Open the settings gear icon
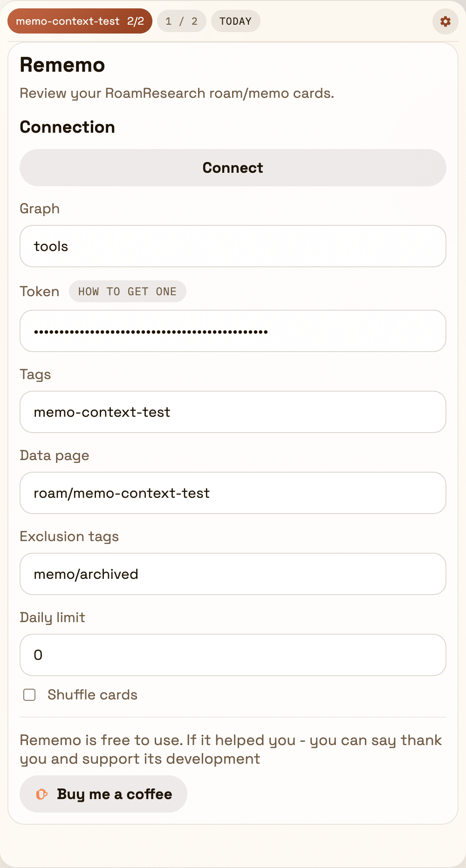Viewport: 466px width, 868px height. 445,21
